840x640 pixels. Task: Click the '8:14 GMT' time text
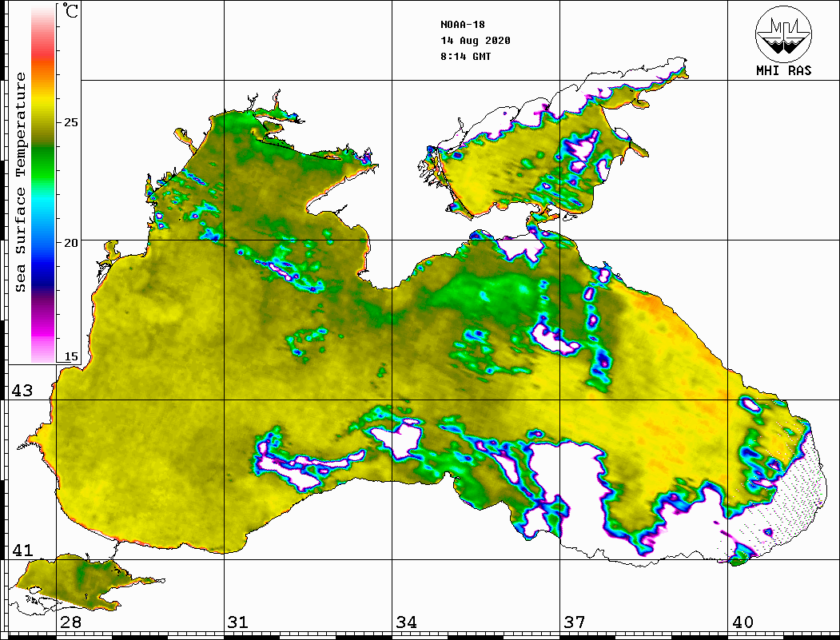coord(466,57)
